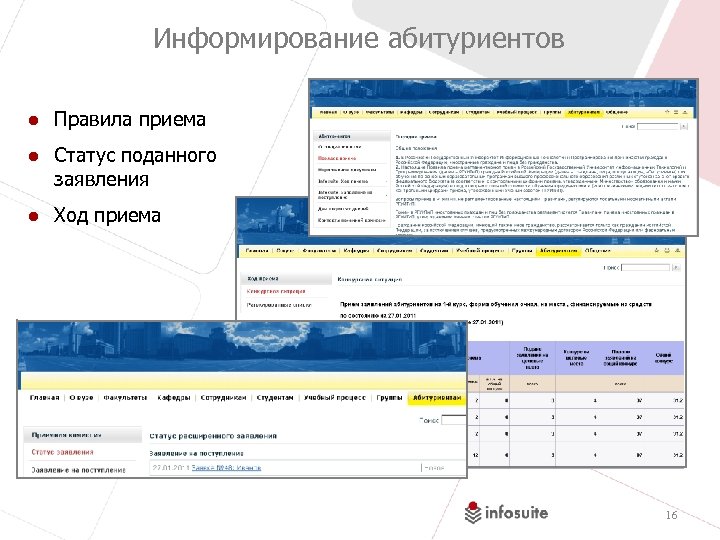
Task: Open Учебный процесс in Ход приема window menu
Action: tap(480, 251)
